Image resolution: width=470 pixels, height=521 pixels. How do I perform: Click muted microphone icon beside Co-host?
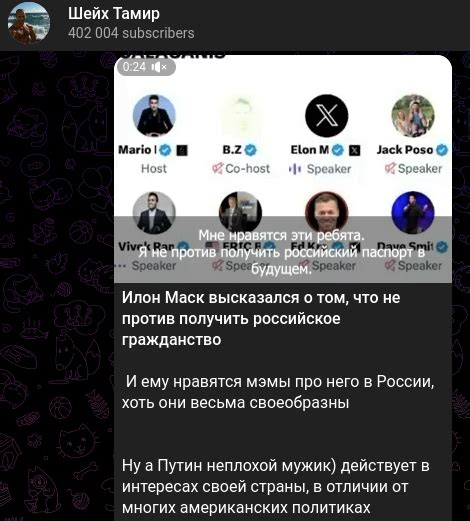(217, 168)
